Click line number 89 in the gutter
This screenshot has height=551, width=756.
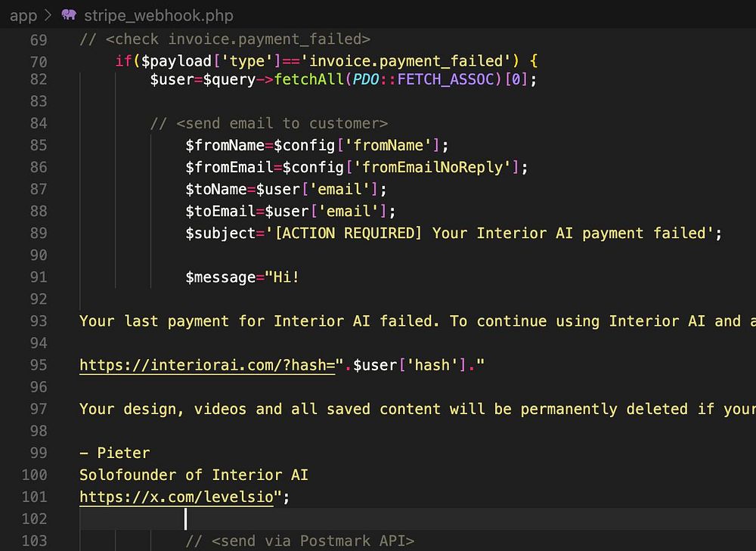pyautogui.click(x=39, y=234)
